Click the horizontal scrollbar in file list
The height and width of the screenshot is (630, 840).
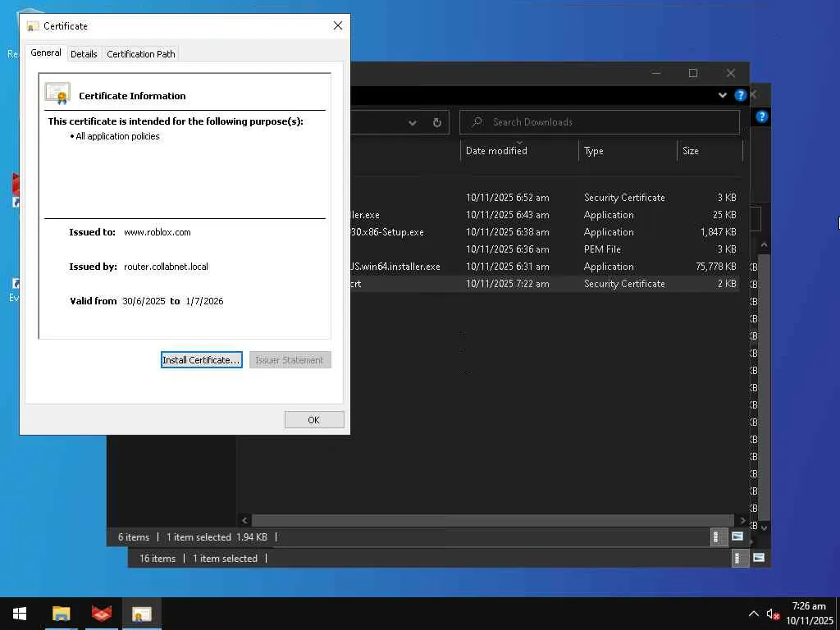point(492,520)
